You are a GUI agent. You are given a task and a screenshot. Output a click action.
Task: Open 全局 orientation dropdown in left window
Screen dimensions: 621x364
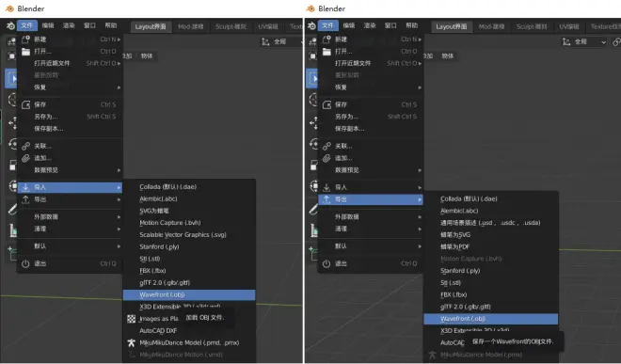(281, 41)
